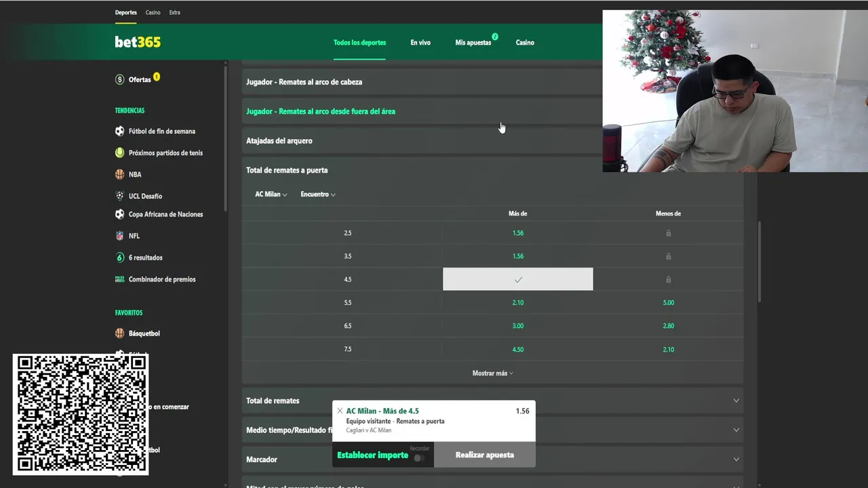Expand the Marcador section
The height and width of the screenshot is (488, 868).
(493, 460)
